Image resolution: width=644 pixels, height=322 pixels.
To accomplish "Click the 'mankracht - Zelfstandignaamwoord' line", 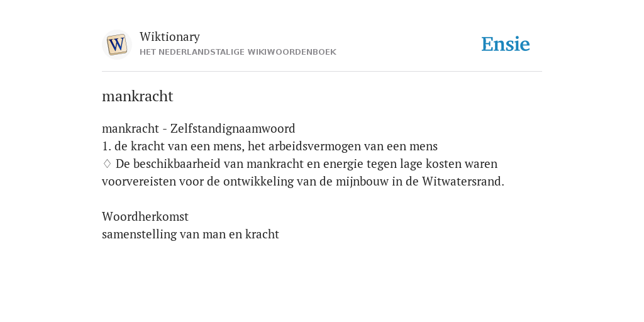I will (x=198, y=128).
